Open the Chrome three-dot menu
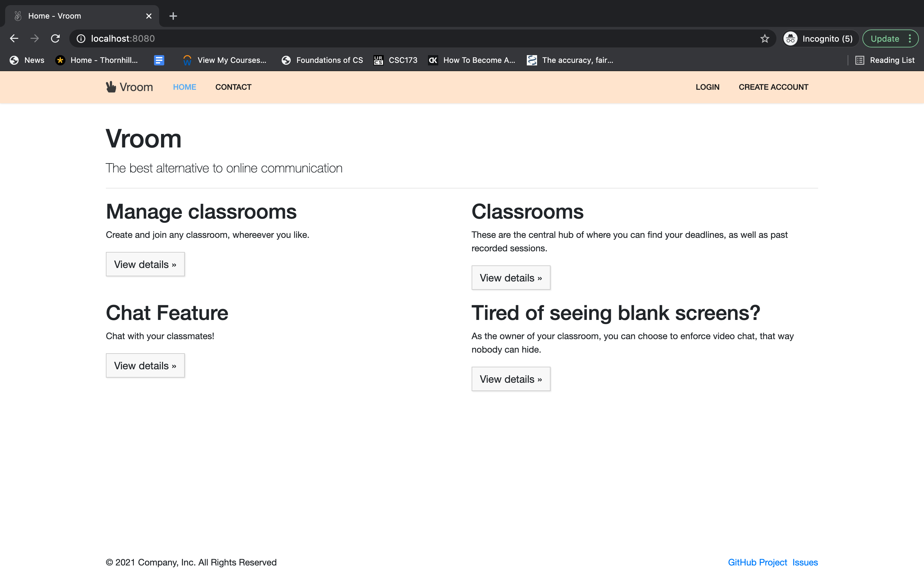The width and height of the screenshot is (924, 577). (910, 38)
